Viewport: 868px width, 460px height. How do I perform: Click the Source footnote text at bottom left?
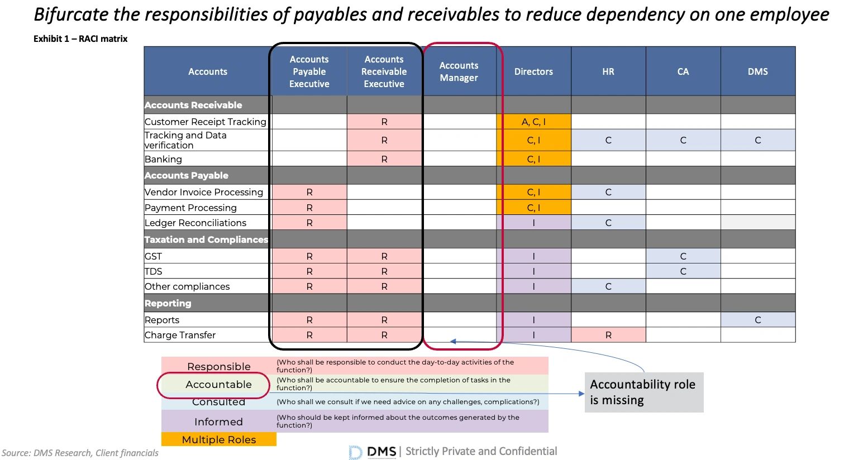[x=80, y=453]
